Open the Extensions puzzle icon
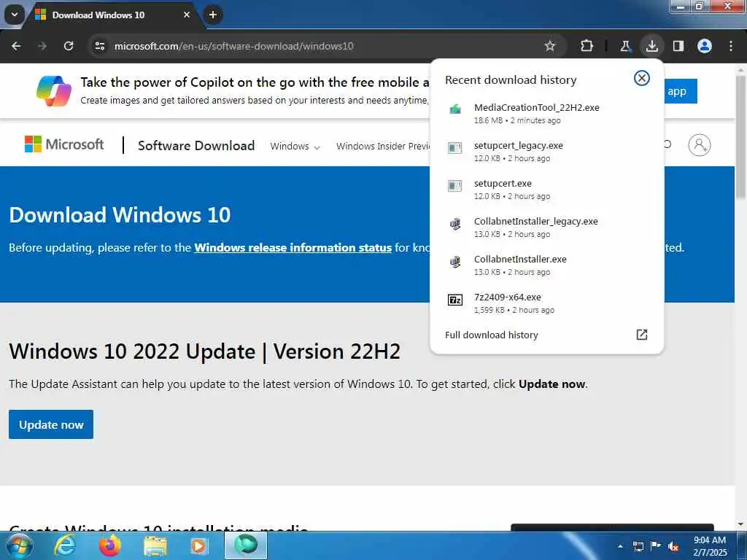This screenshot has height=560, width=747. [x=587, y=46]
